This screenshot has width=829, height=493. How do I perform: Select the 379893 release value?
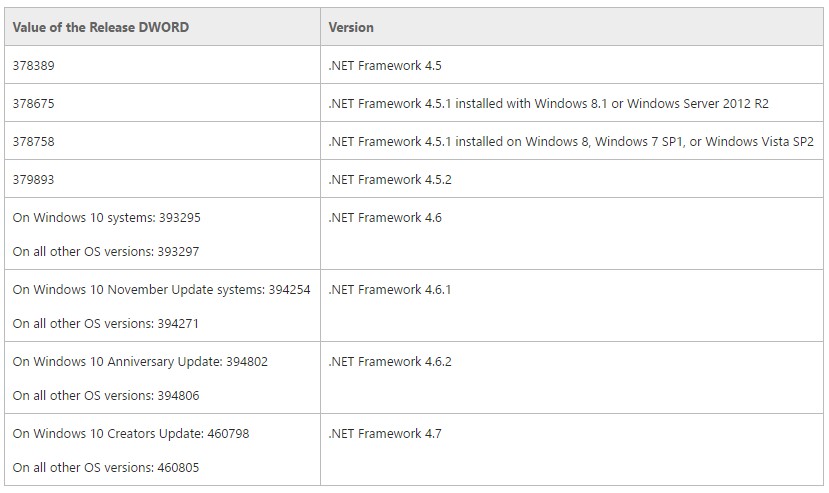click(x=33, y=179)
